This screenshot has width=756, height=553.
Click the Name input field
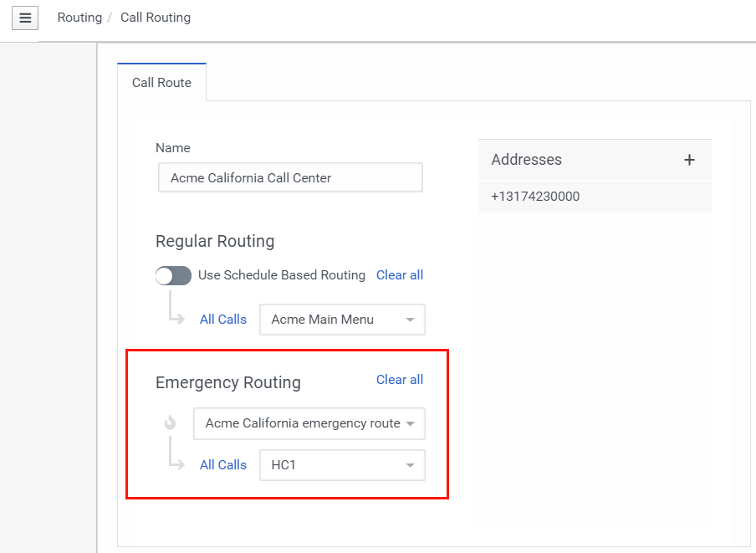pyautogui.click(x=290, y=178)
